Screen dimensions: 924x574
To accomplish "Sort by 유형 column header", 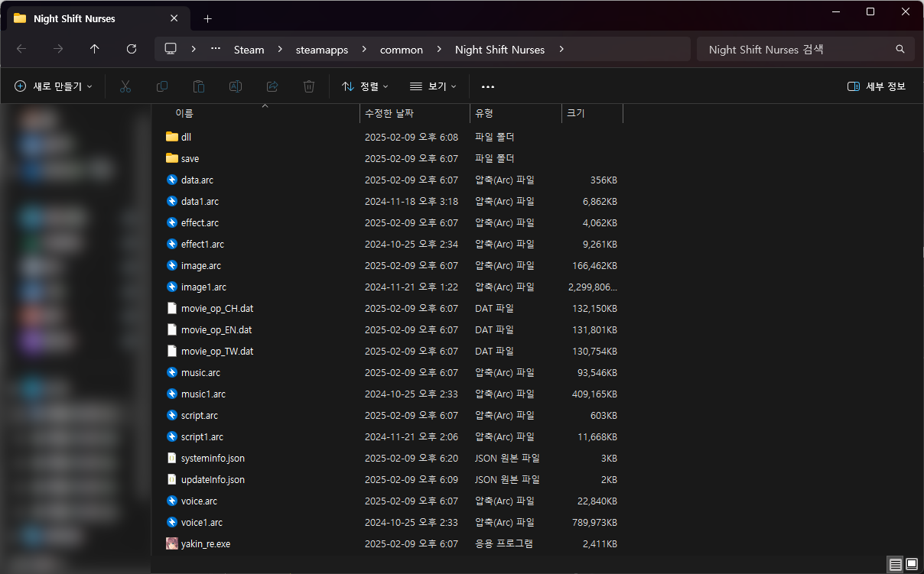I will coord(484,113).
